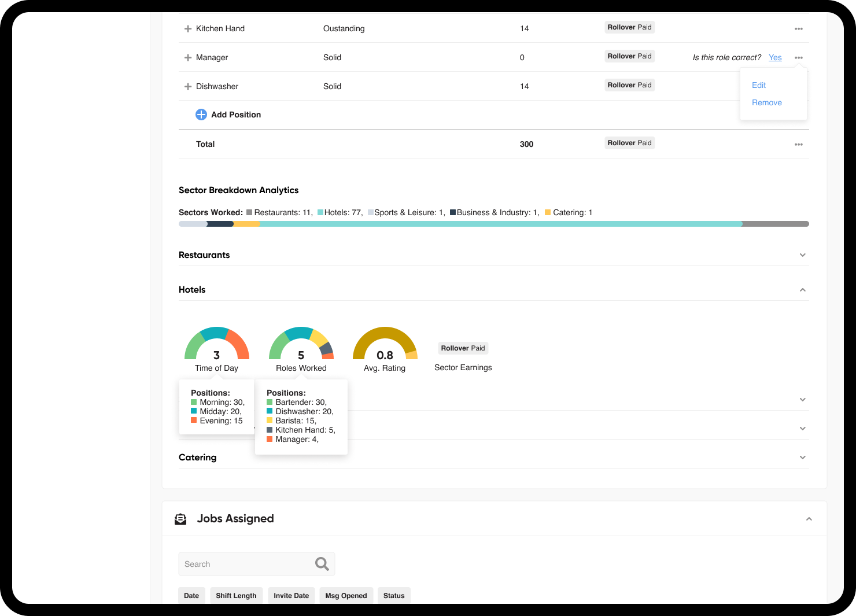Click the Sector Earnings label
Viewport: 856px width, 616px height.
(x=463, y=367)
